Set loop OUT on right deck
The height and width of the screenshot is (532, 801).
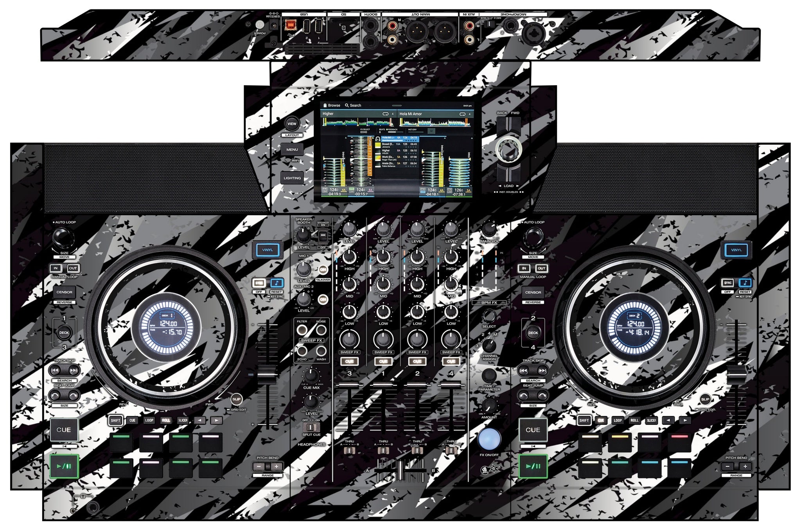pyautogui.click(x=542, y=268)
